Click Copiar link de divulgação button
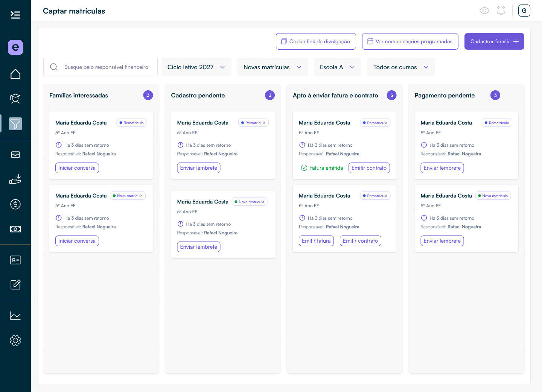The height and width of the screenshot is (392, 542). point(316,41)
